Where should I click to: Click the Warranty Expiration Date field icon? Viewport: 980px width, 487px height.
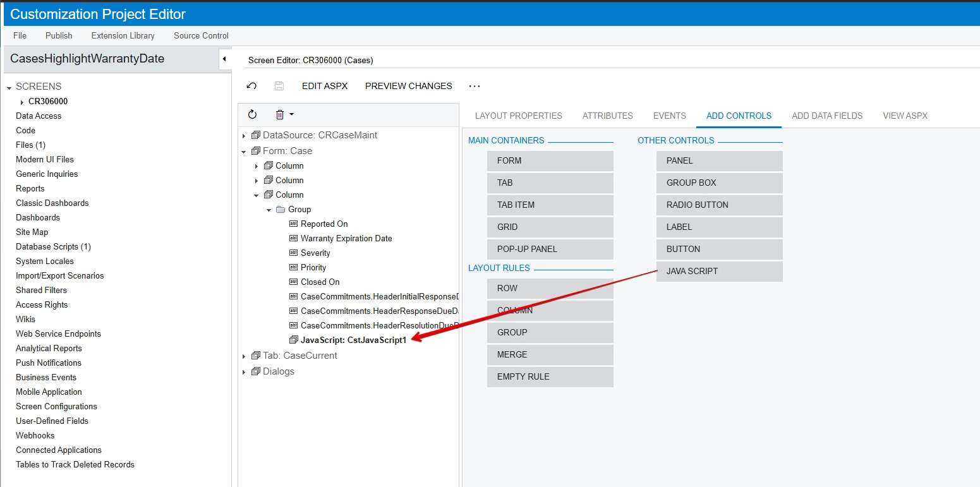pos(293,238)
